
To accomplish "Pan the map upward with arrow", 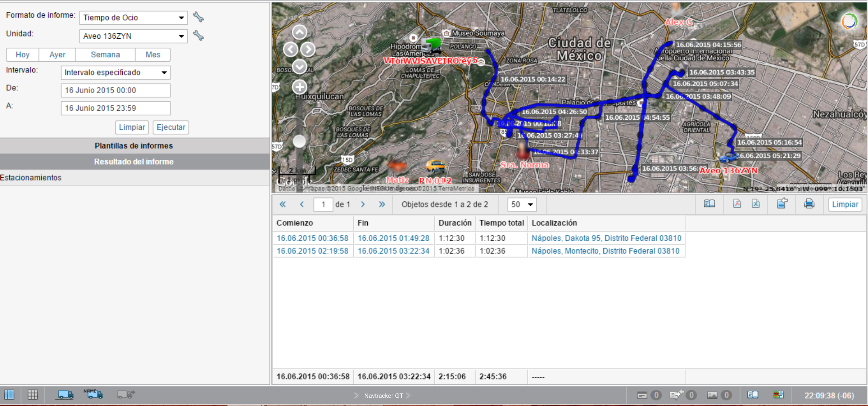I will coord(299,32).
